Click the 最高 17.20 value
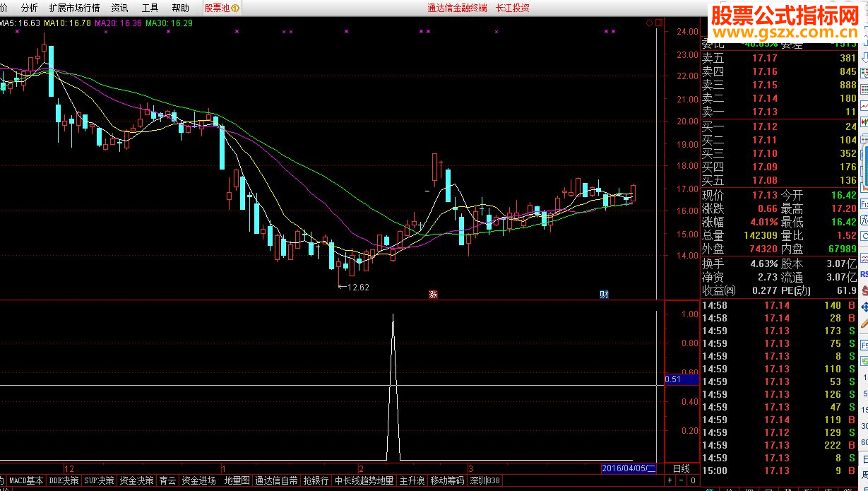Screen dimensions: 868x491 pyautogui.click(x=843, y=208)
